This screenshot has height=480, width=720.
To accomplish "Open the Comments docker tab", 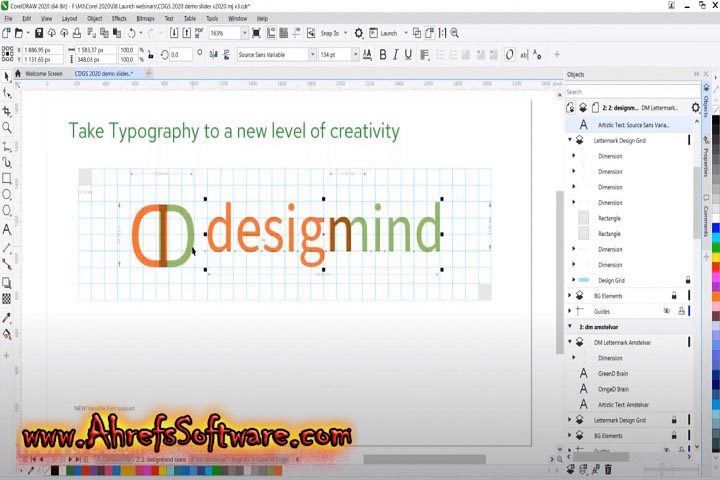I will [x=706, y=216].
